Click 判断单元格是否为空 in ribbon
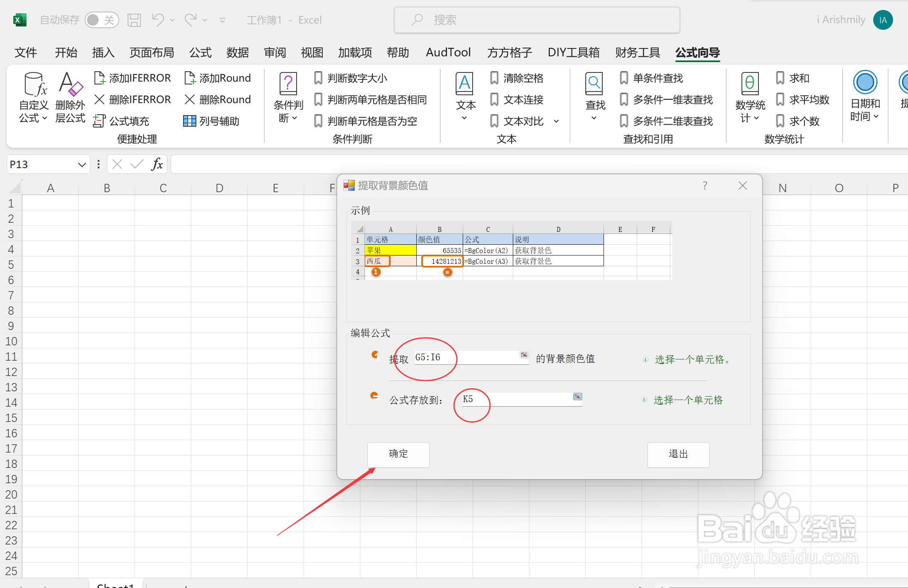908x588 pixels. (365, 121)
